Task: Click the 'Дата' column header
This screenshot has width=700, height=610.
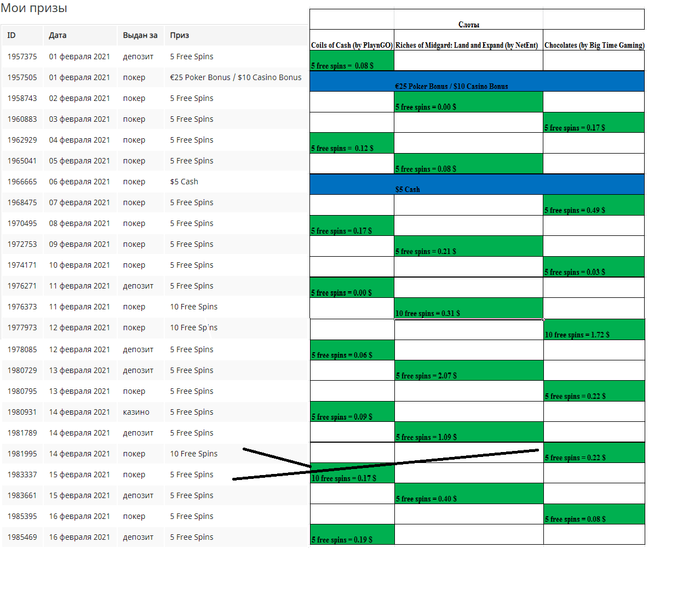Action: pyautogui.click(x=58, y=35)
